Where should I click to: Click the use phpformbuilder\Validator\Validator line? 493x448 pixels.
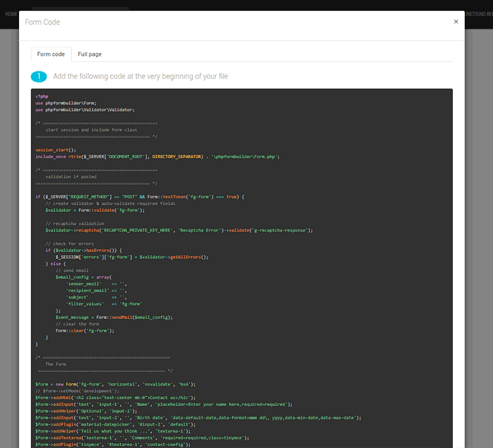point(84,110)
